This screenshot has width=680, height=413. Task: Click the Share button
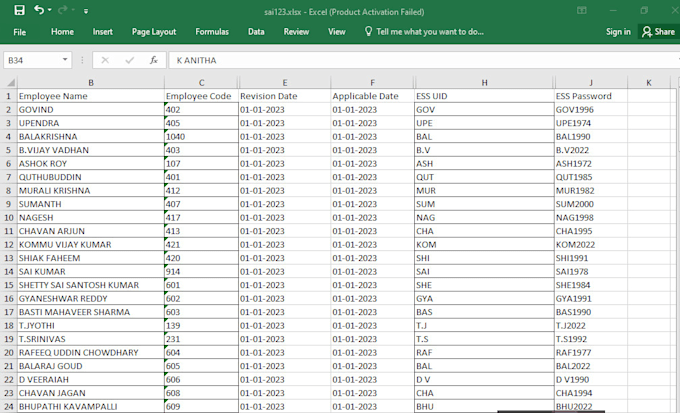point(658,32)
